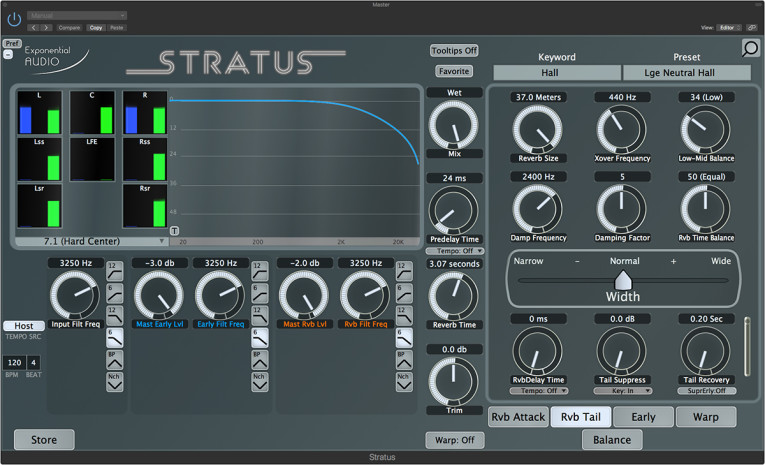
Task: Go to next preset arrow
Action: [46, 28]
